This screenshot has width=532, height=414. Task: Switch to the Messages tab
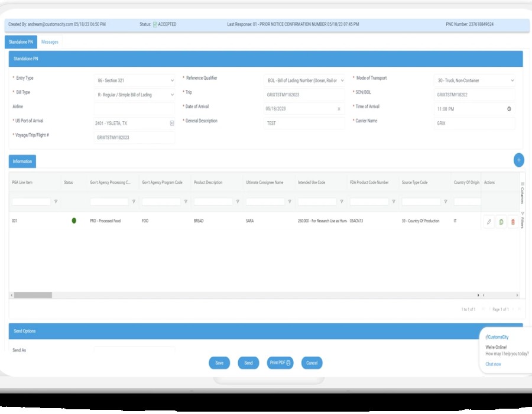click(50, 42)
